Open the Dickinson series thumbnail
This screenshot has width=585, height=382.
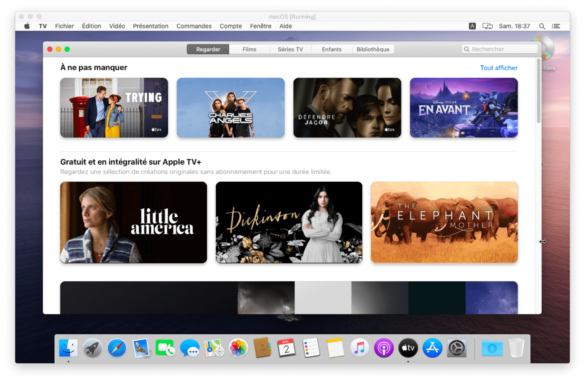point(289,222)
